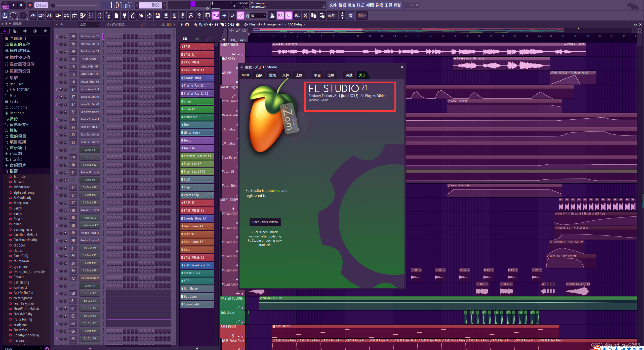Select the pencil draw tool in Playlist
644x350 pixels.
[195, 24]
